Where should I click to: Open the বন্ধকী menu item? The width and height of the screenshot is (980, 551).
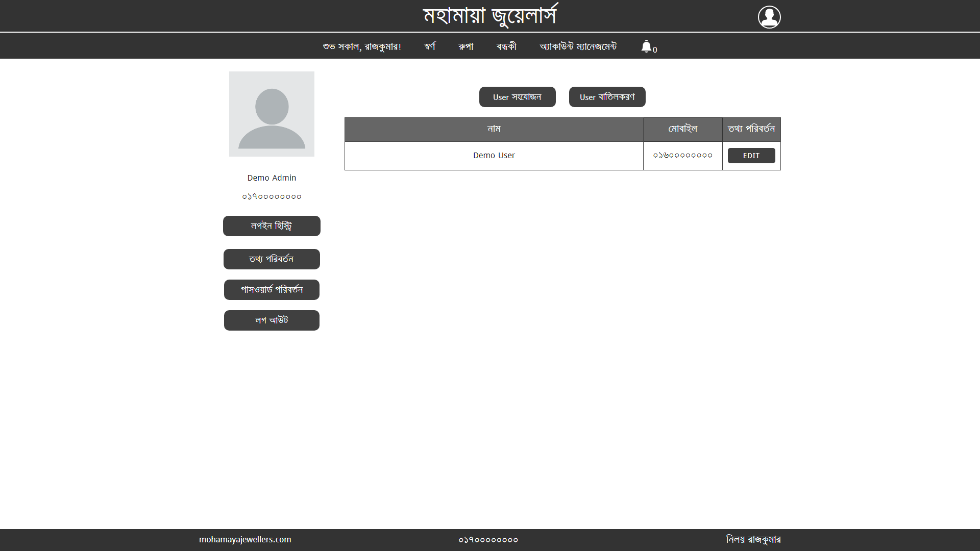(x=506, y=46)
